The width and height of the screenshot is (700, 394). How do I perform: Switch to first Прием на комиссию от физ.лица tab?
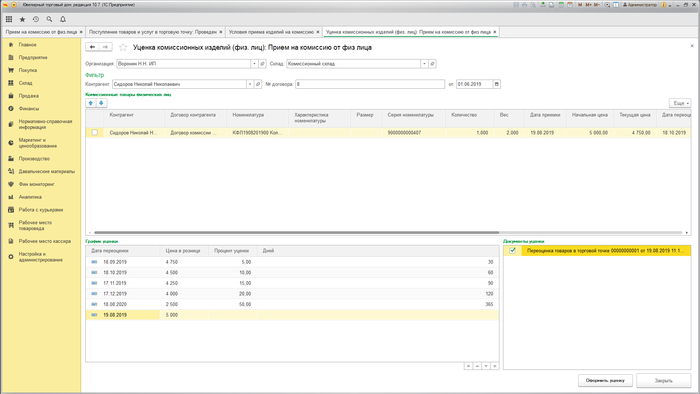click(x=41, y=32)
